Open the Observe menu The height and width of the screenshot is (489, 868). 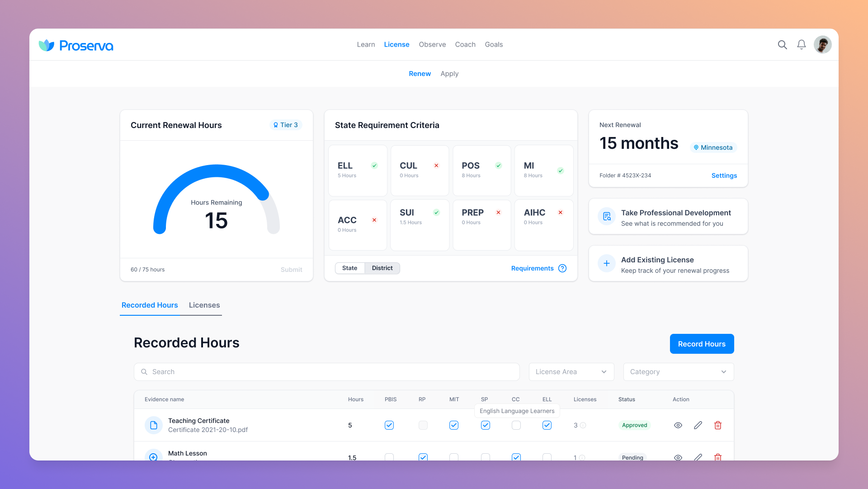click(x=432, y=44)
